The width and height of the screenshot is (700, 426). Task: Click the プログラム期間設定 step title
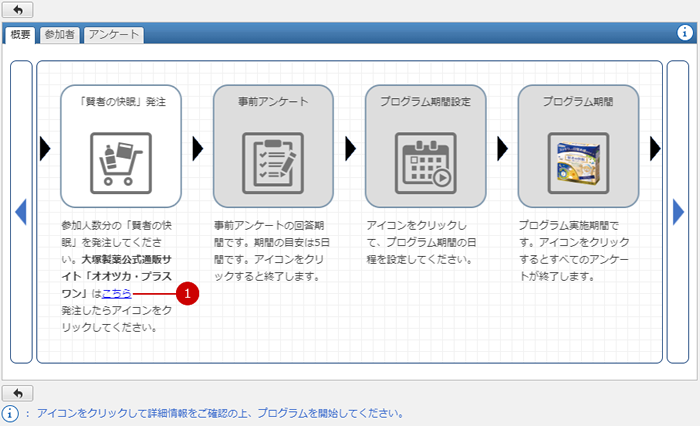tap(425, 101)
